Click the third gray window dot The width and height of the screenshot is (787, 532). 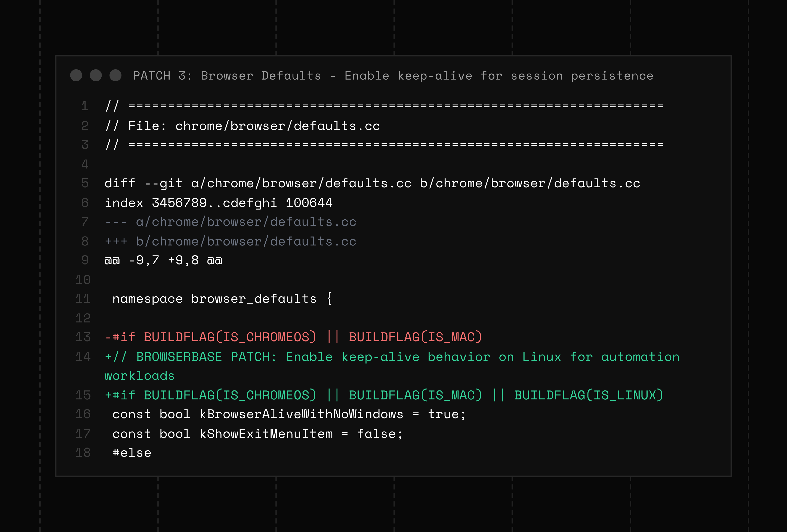115,75
